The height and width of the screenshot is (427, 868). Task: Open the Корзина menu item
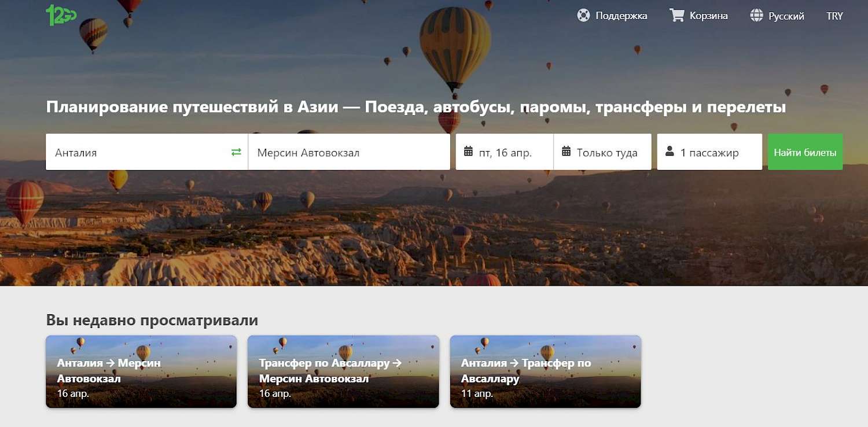708,16
